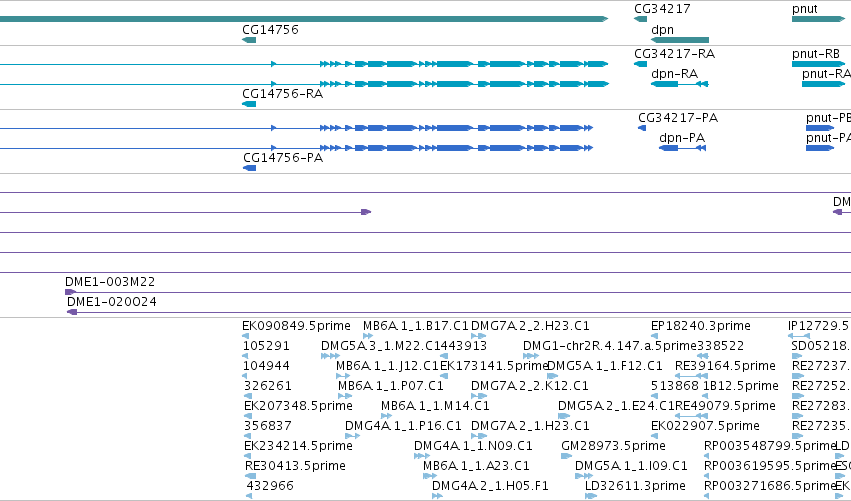The height and width of the screenshot is (501, 851).
Task: Select the MB6A.1_1.M14.C1 EST label
Action: tap(435, 406)
